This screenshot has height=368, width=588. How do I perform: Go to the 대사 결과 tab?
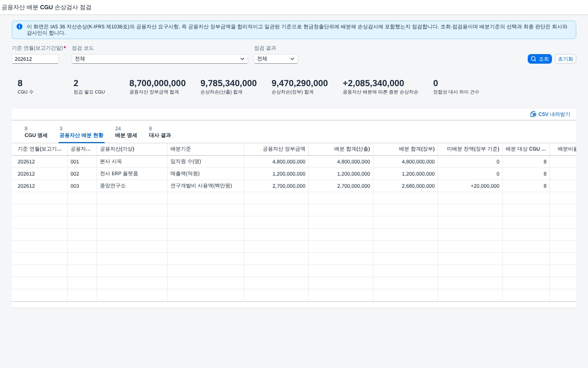click(160, 132)
